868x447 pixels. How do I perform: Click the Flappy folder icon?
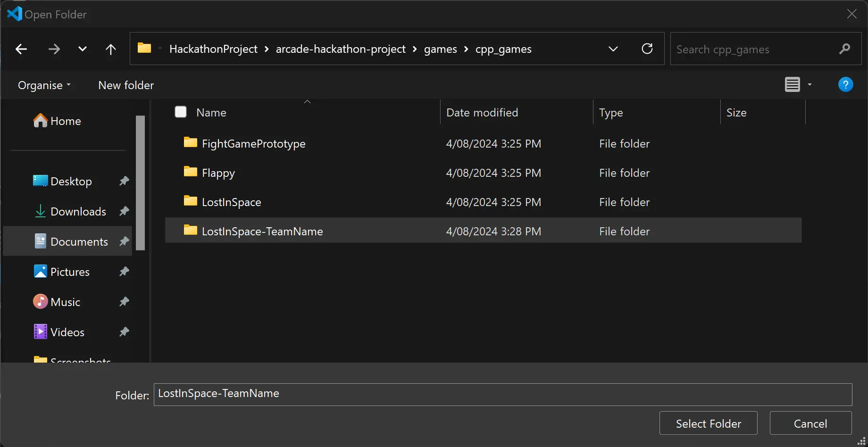point(191,171)
